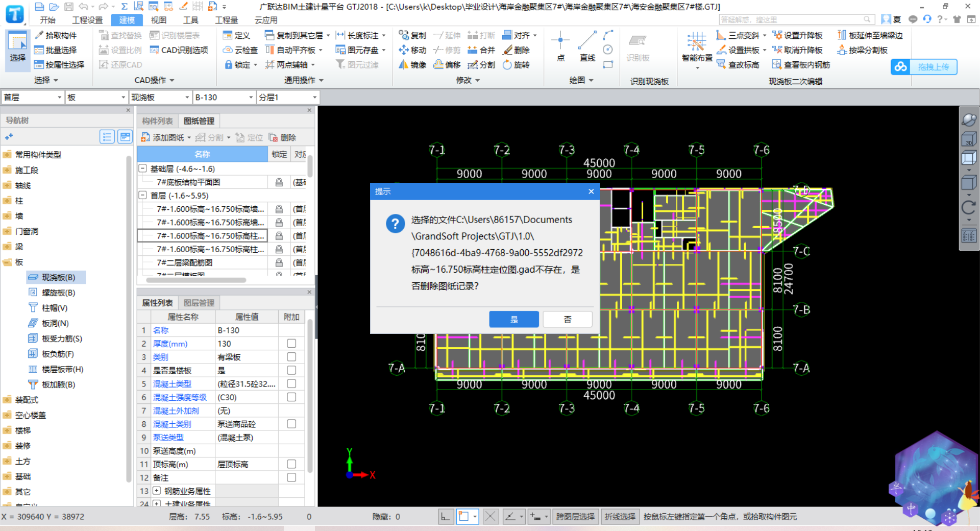Viewport: 980px width, 531px height.
Task: Expand 钢筋业务属性 row
Action: click(157, 491)
